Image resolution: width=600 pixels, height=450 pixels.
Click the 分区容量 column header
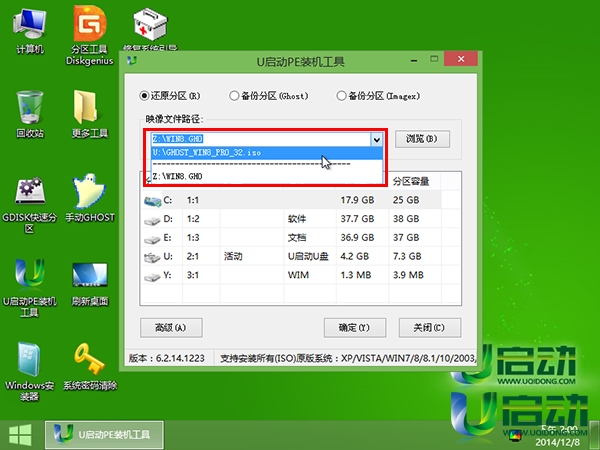tap(411, 181)
